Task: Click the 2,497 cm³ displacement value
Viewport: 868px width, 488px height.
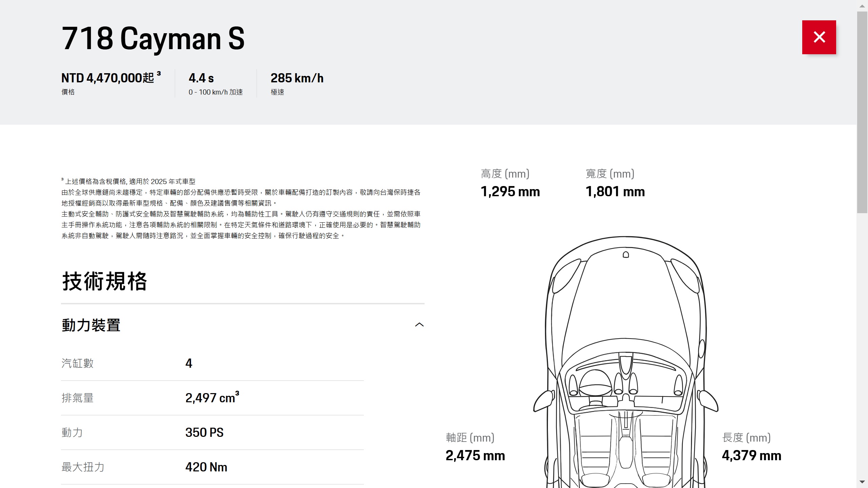Action: 212,397
